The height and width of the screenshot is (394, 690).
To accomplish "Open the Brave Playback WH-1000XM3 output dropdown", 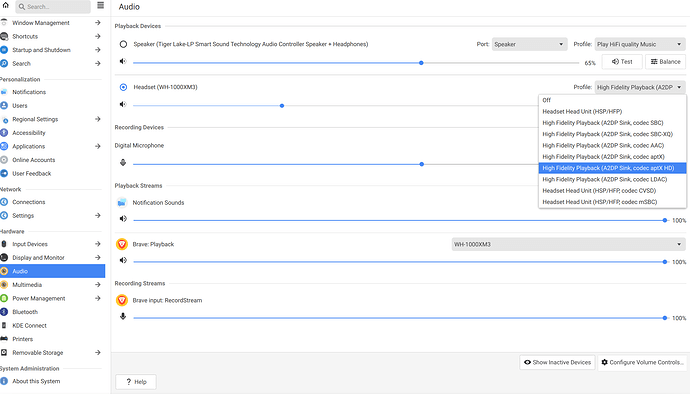I will coord(569,244).
